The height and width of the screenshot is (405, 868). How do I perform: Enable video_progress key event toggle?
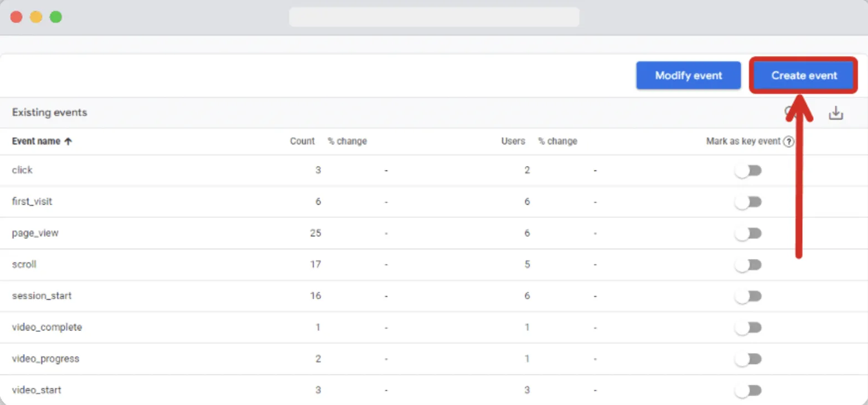click(x=748, y=359)
